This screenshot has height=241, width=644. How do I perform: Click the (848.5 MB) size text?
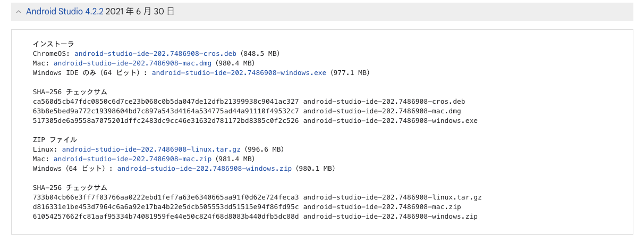click(x=260, y=54)
